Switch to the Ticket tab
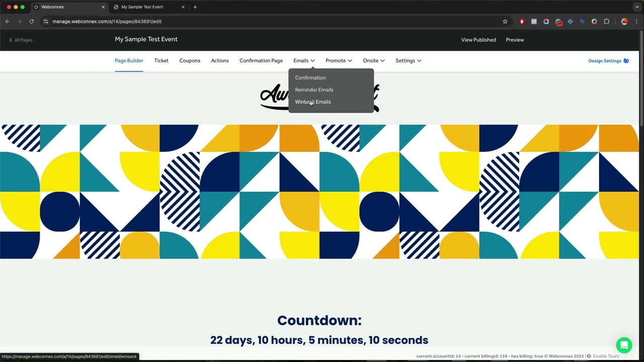The height and width of the screenshot is (362, 644). click(x=161, y=61)
